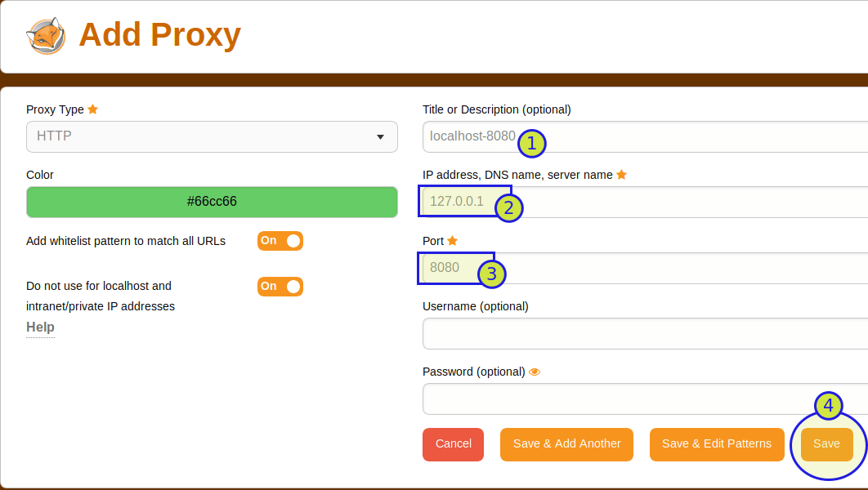
Task: Click the Username input field
Action: pos(645,333)
